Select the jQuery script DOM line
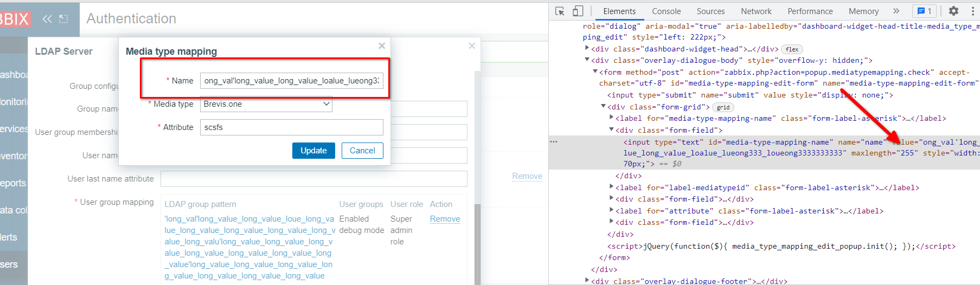The height and width of the screenshot is (285, 980). click(x=781, y=246)
